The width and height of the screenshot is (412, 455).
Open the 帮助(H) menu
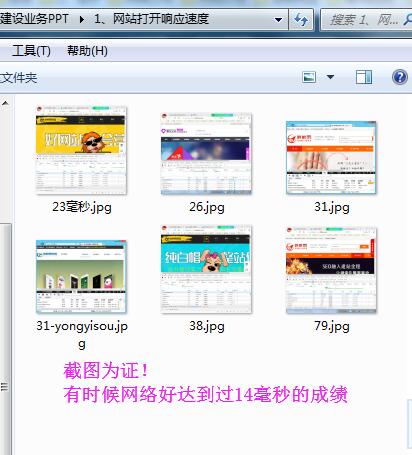(87, 51)
